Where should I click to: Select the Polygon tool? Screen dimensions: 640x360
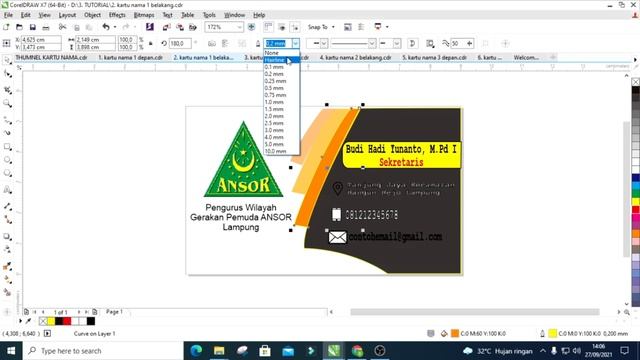pos(7,173)
